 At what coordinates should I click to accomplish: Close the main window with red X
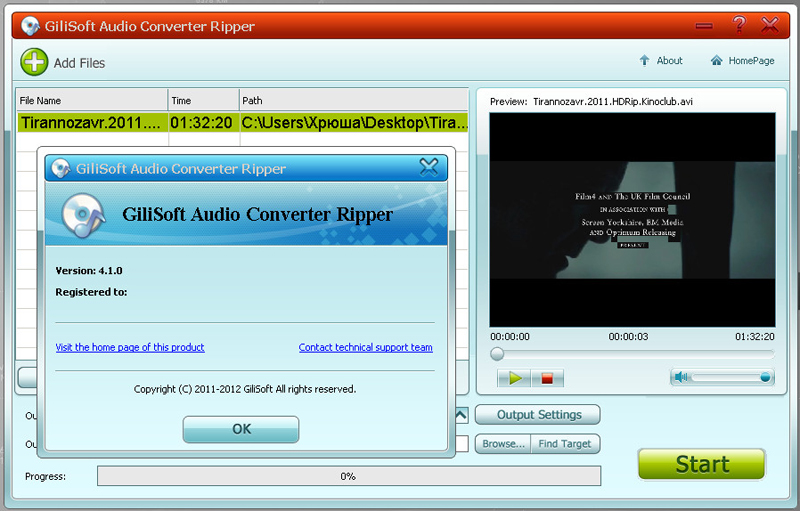pos(770,24)
